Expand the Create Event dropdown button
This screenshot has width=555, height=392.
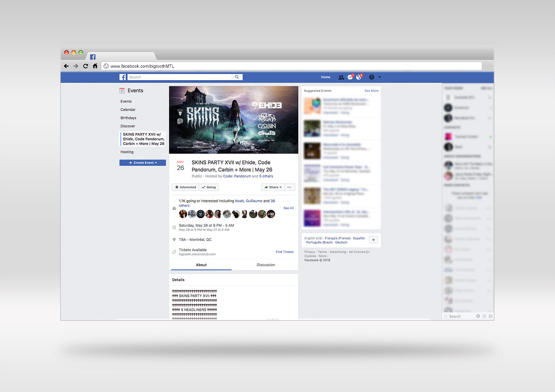143,163
